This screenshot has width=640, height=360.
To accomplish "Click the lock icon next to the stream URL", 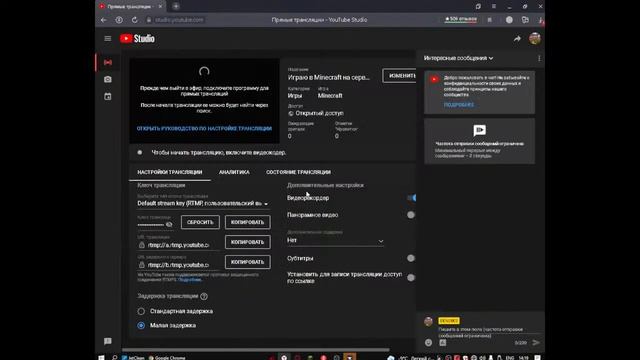I will pyautogui.click(x=142, y=245).
